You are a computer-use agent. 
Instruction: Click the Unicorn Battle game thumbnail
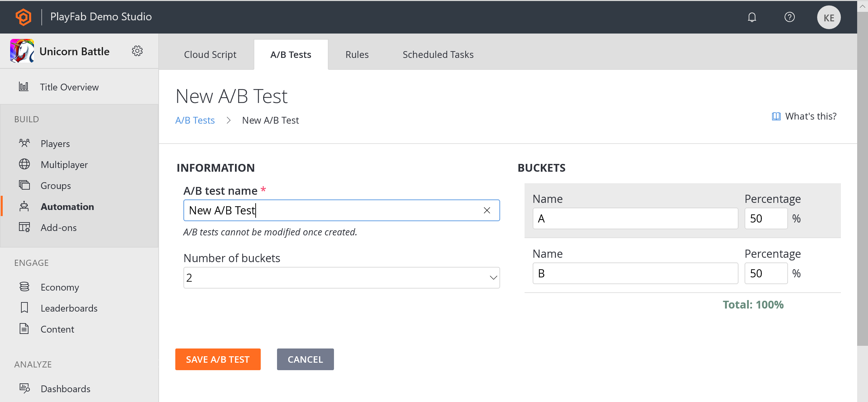[22, 51]
